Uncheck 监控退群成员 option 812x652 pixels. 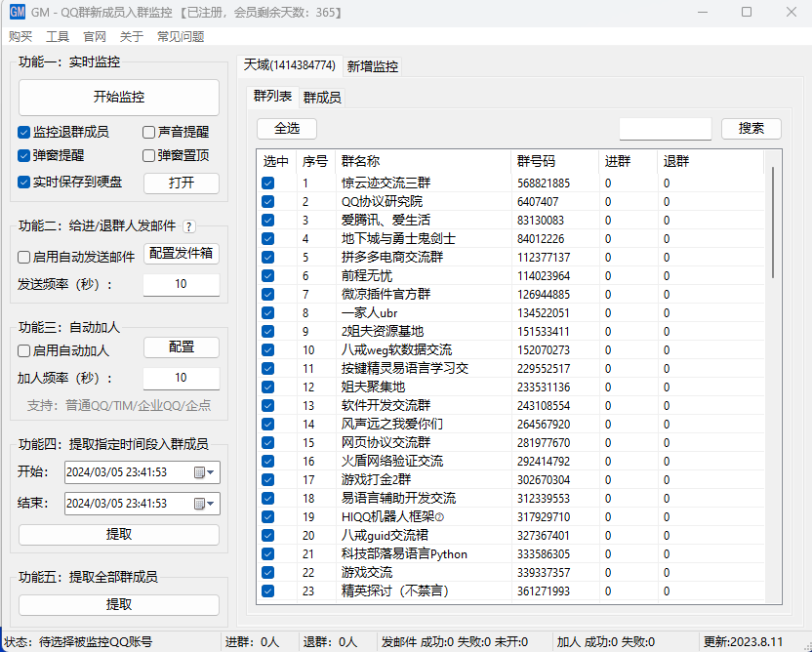click(x=24, y=132)
